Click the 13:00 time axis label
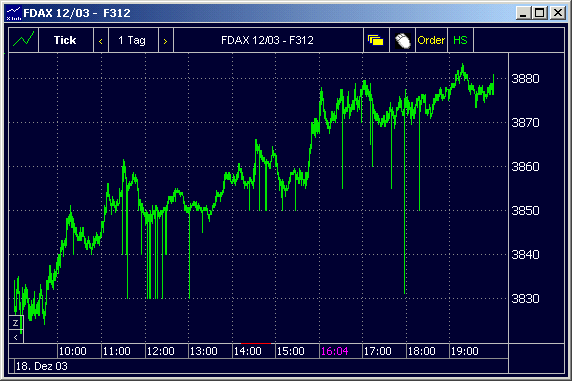 pos(204,351)
